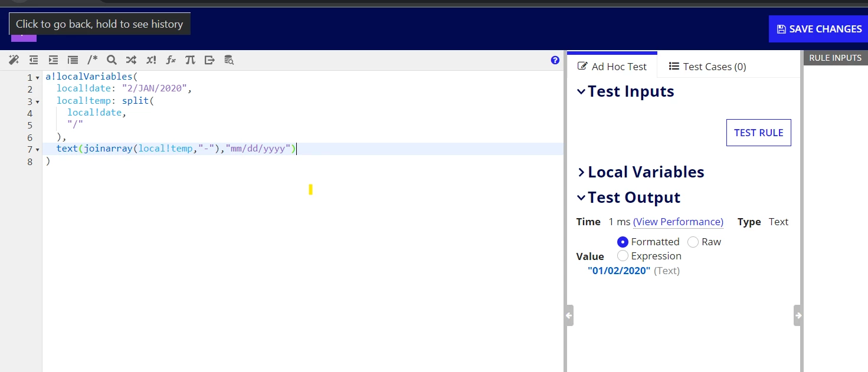Select the Formatted radio button
The width and height of the screenshot is (868, 372).
[x=623, y=242]
